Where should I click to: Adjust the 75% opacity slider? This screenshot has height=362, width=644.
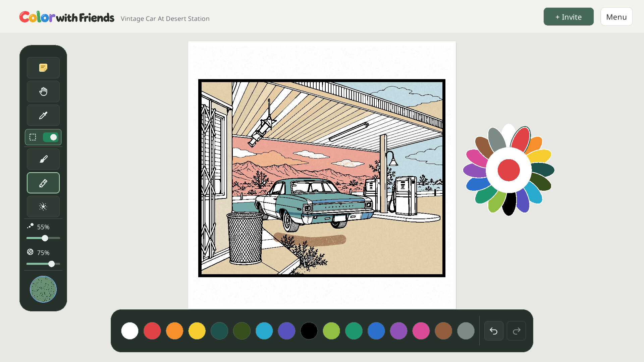(43, 264)
